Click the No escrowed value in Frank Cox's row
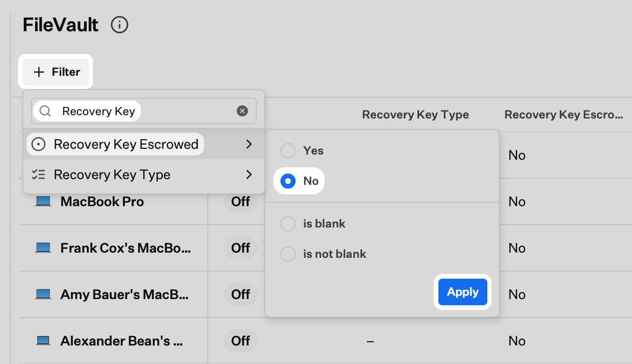The width and height of the screenshot is (632, 364). (517, 248)
